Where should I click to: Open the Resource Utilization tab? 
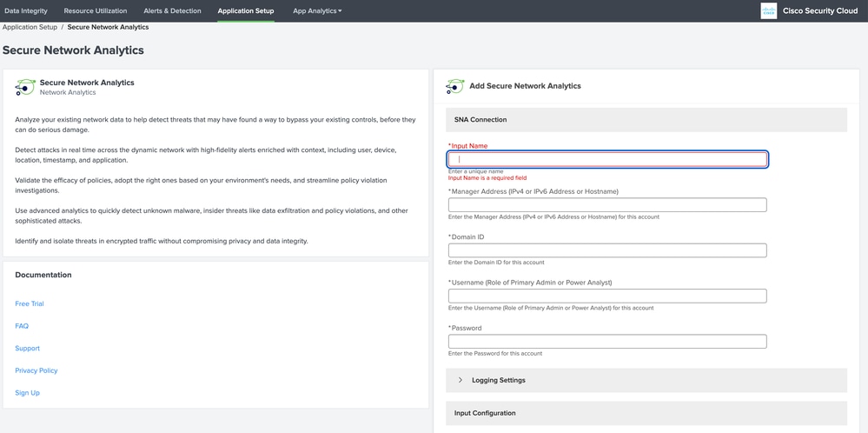(x=96, y=10)
